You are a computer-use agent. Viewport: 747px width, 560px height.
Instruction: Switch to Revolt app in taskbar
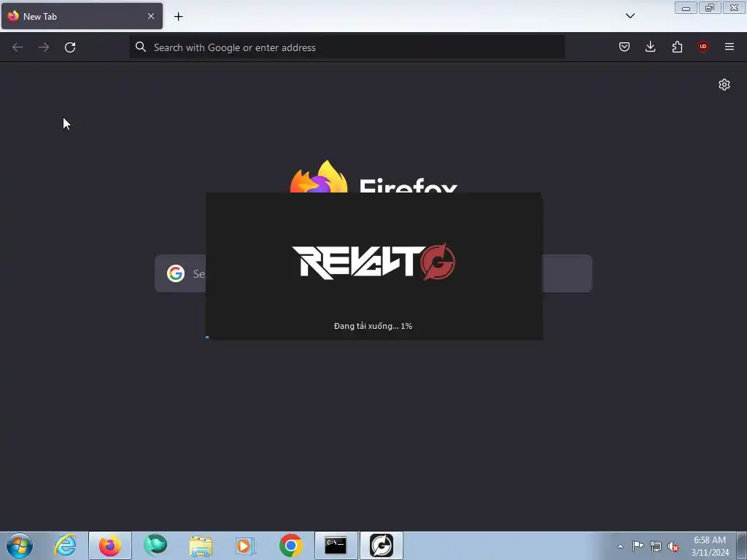click(x=381, y=545)
